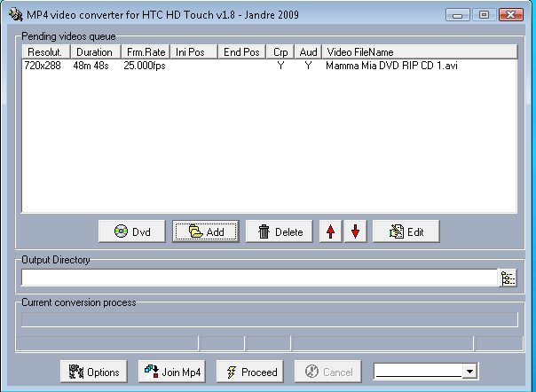The height and width of the screenshot is (392, 536).
Task: Click the Crp column header
Action: [x=280, y=52]
